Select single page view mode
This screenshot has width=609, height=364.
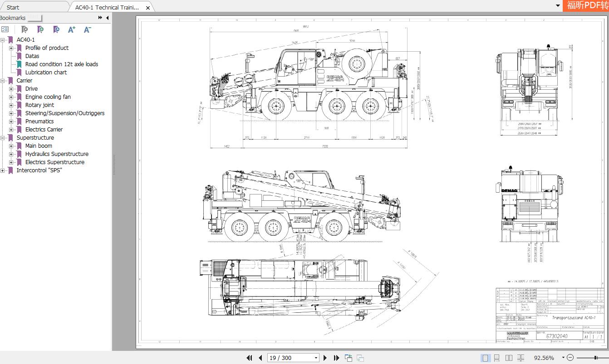point(486,358)
